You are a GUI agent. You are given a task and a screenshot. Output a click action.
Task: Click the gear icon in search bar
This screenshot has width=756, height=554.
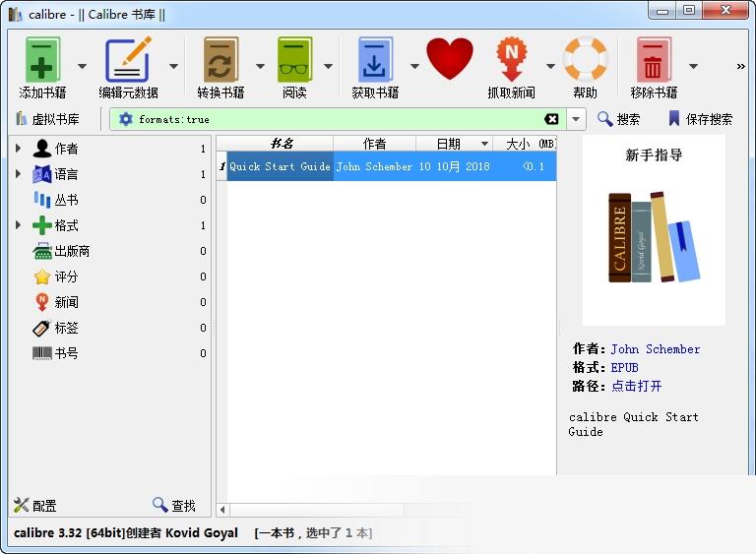[125, 119]
